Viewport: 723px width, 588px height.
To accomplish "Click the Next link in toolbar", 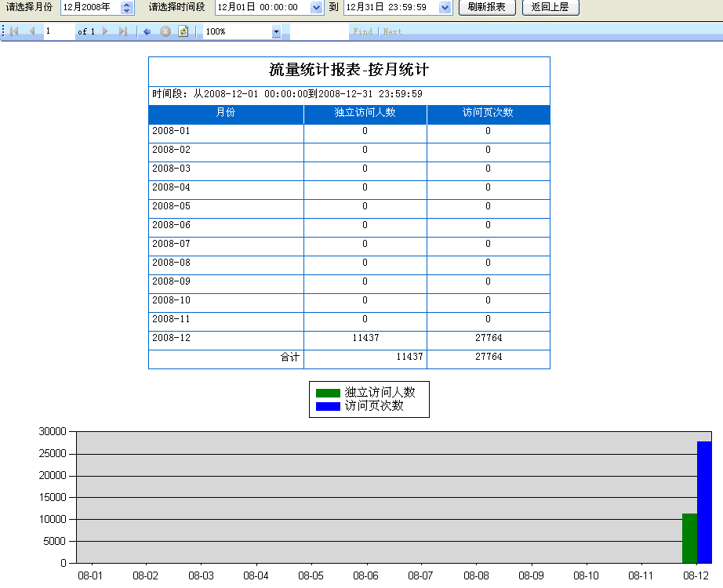I will pos(392,31).
